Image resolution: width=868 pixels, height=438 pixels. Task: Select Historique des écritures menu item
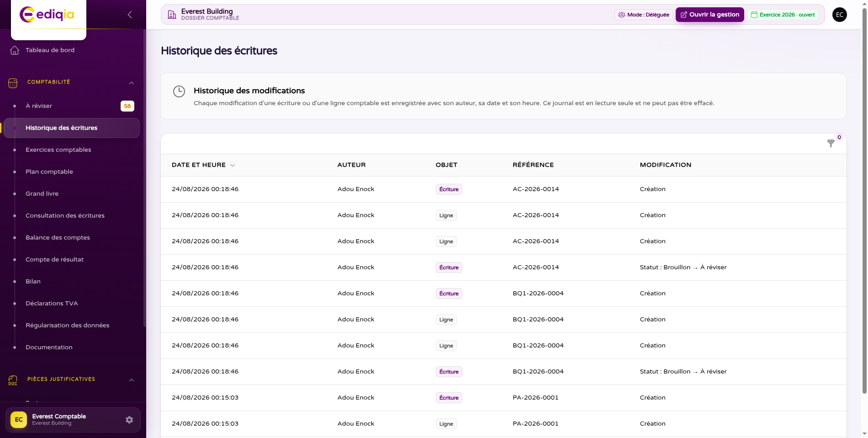click(x=72, y=128)
